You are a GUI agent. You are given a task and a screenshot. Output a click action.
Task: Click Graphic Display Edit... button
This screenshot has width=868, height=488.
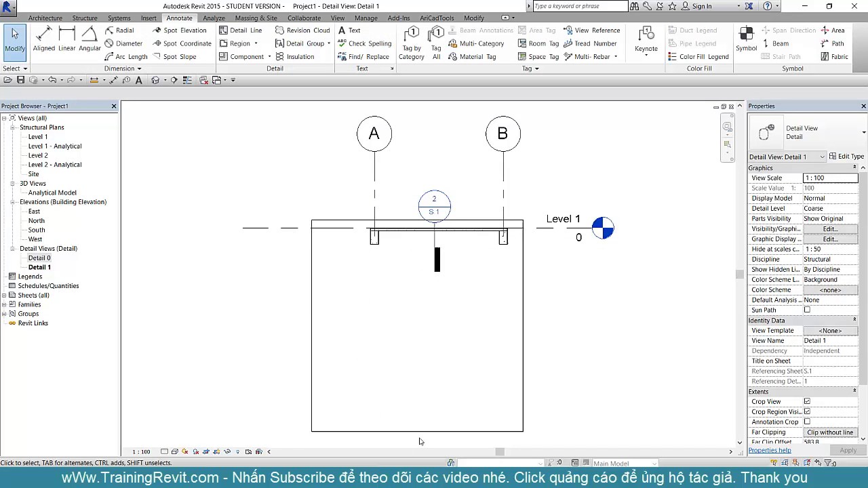pyautogui.click(x=830, y=239)
